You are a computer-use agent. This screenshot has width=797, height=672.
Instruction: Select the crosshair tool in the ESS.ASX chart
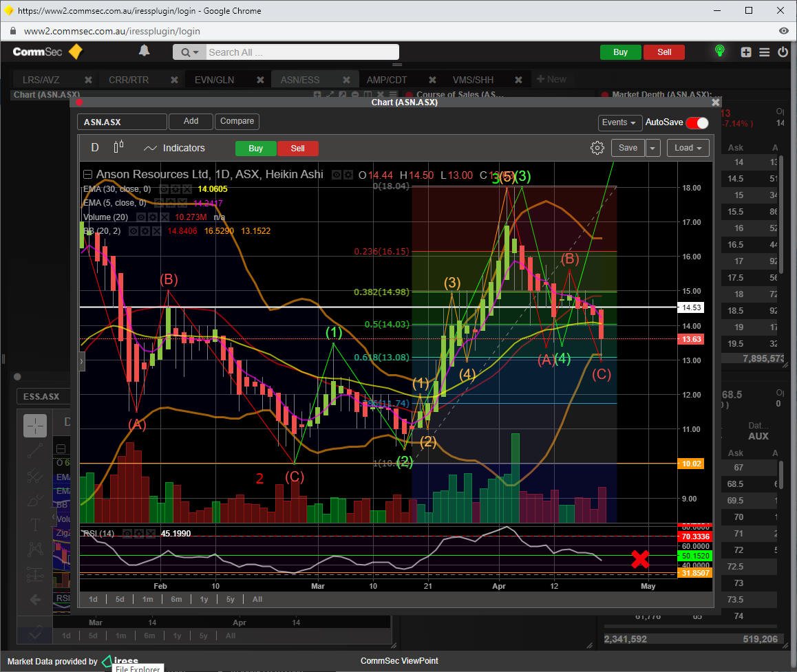click(x=35, y=425)
